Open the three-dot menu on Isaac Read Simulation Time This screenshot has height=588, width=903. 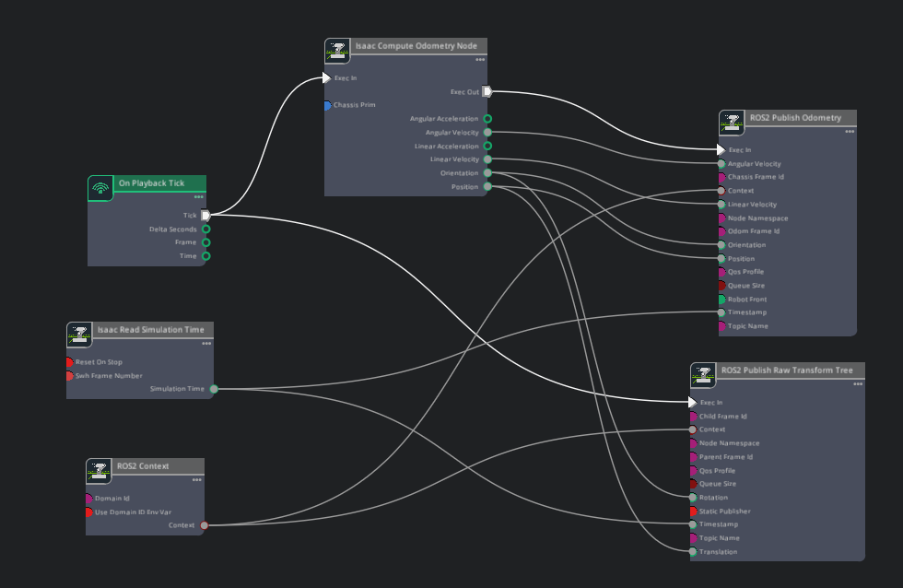(x=206, y=344)
